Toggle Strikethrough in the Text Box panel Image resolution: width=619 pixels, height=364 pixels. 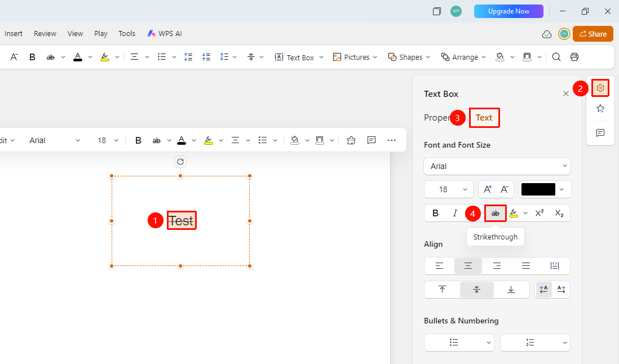pyautogui.click(x=496, y=214)
